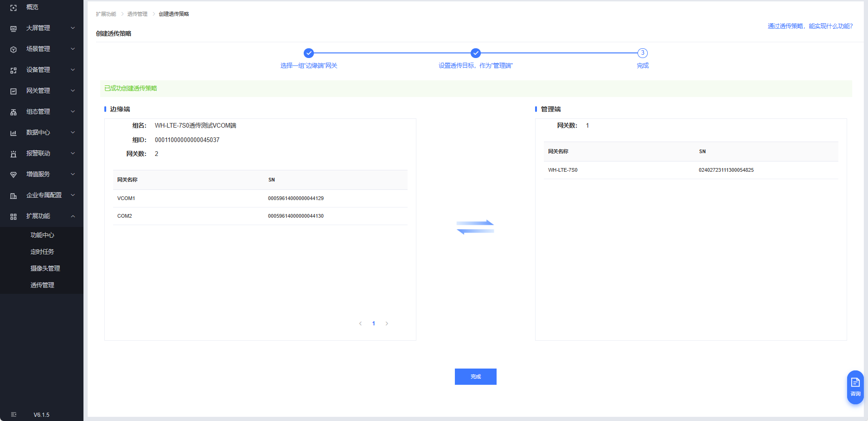868x421 pixels.
Task: Click the 数据中心 bar chart icon
Action: point(13,133)
